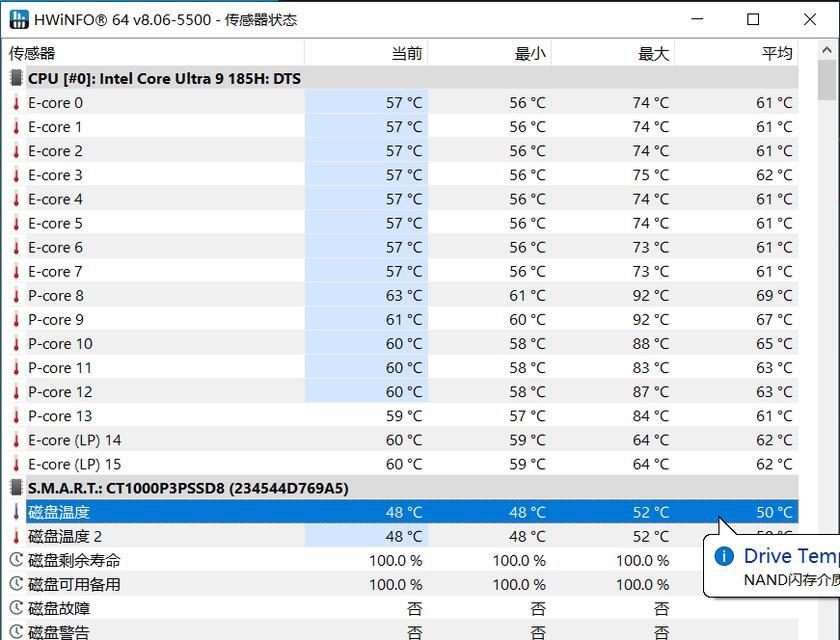
Task: Select the 磁盘温度 2 row label
Action: (65, 537)
